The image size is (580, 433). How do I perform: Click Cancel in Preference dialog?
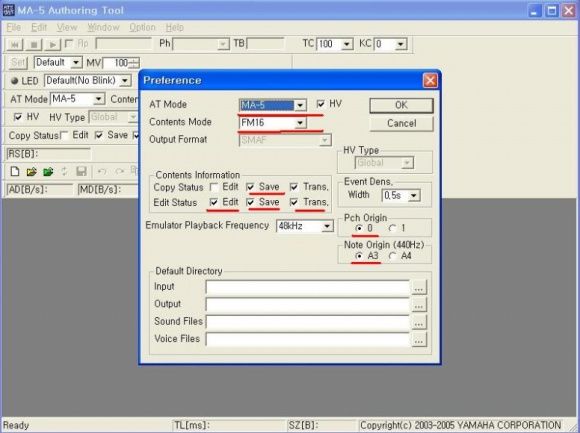point(401,124)
